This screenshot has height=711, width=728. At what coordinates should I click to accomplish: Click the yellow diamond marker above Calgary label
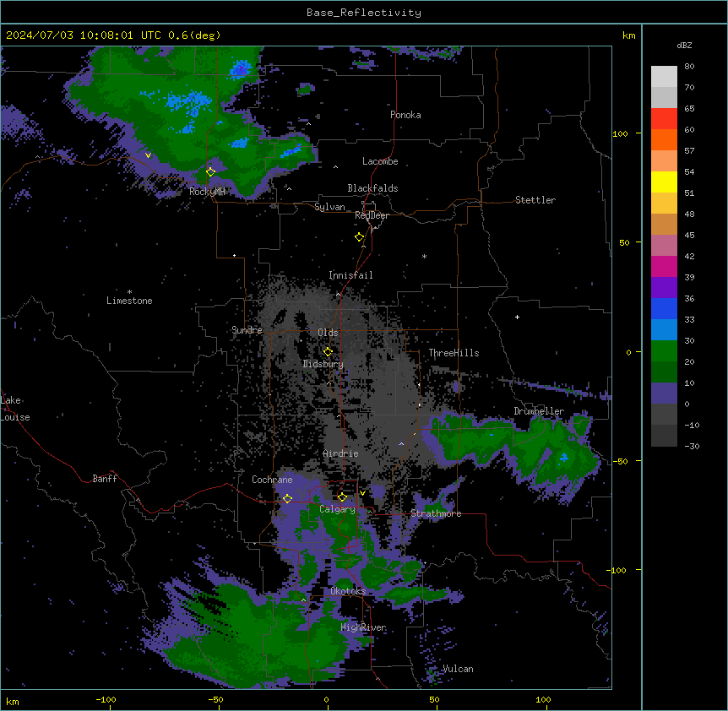point(342,497)
